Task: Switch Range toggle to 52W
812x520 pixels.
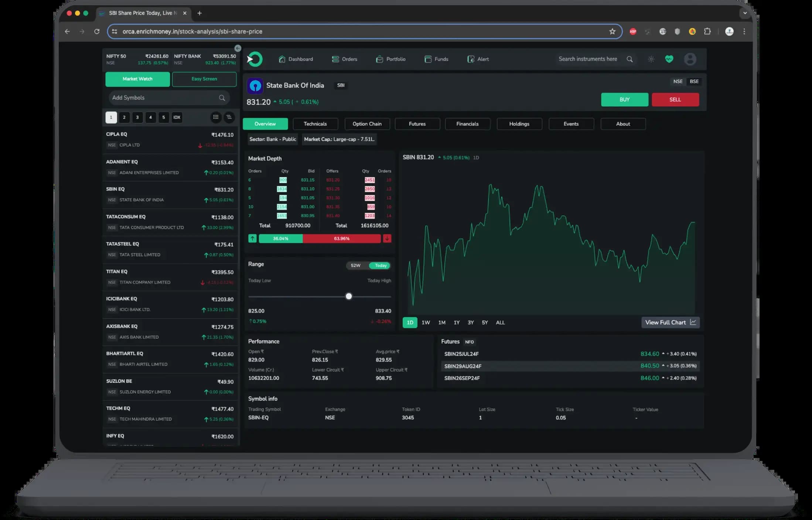Action: [x=355, y=266]
